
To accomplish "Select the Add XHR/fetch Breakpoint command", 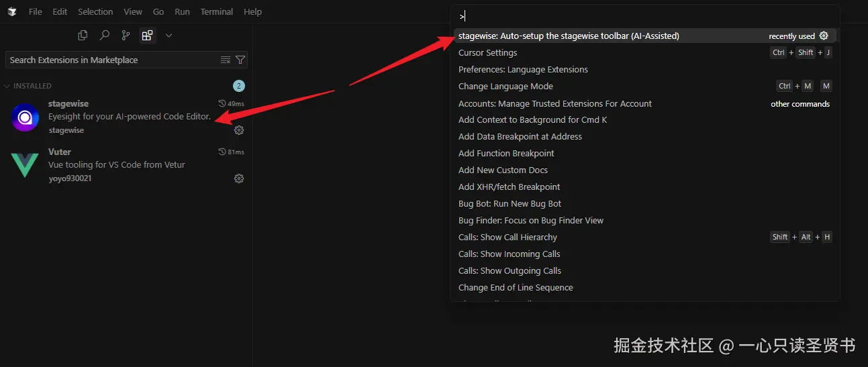I will 644,187.
